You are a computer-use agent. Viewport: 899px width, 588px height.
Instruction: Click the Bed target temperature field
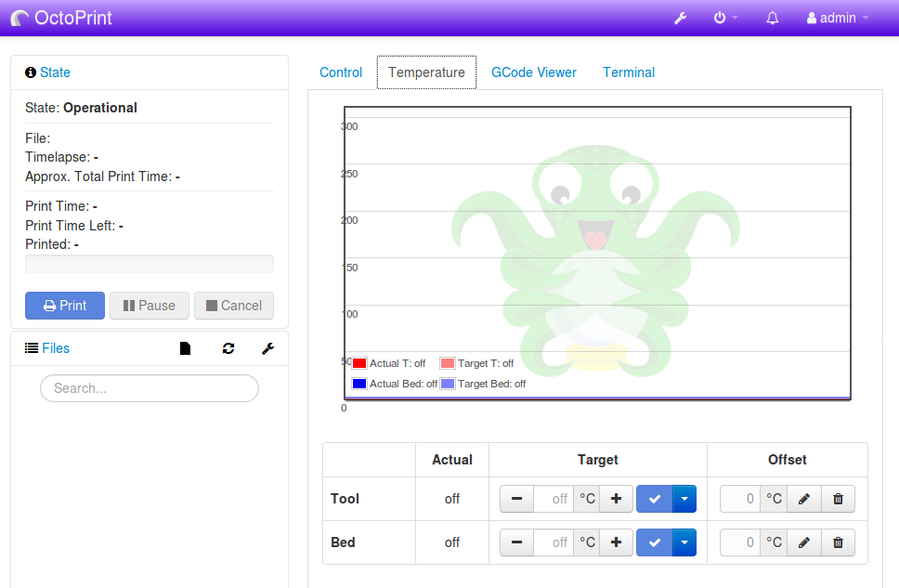point(553,542)
